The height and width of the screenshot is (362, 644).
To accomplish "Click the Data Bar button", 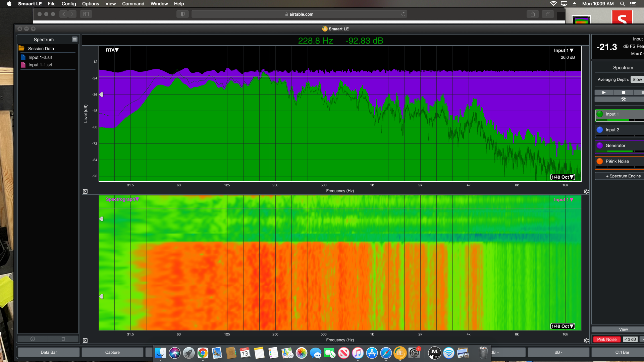I will click(x=49, y=352).
